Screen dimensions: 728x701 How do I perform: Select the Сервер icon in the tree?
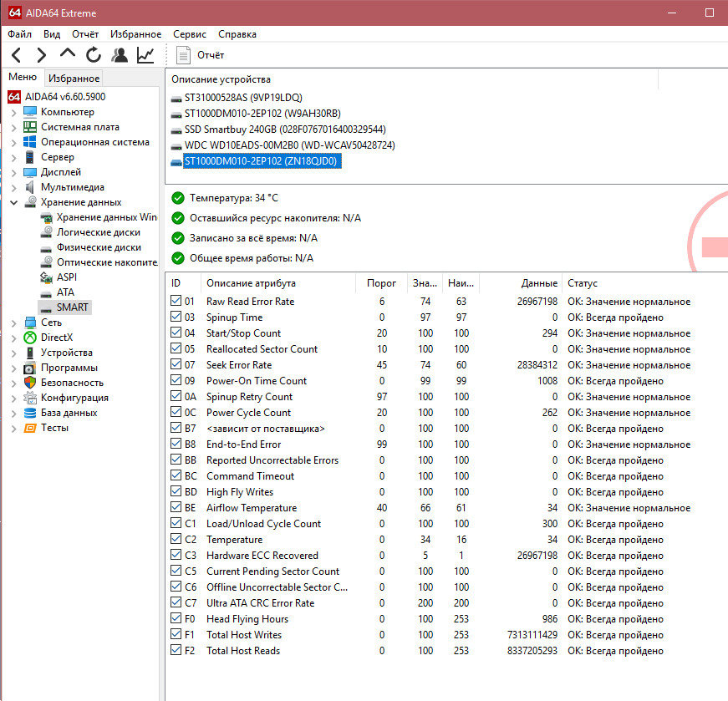pyautogui.click(x=30, y=157)
